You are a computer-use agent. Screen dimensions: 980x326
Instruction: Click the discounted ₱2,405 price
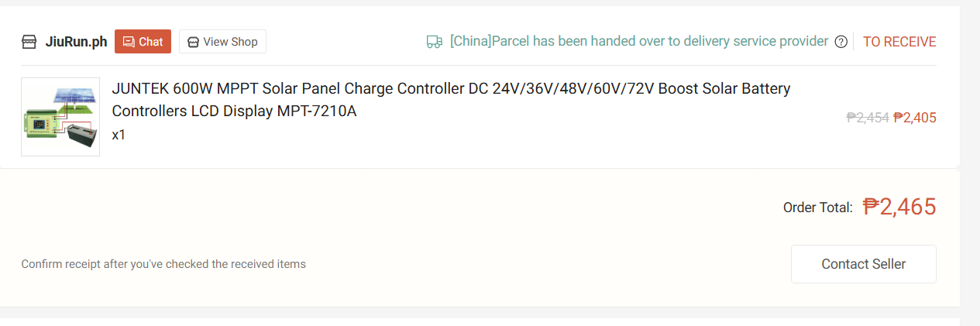915,118
